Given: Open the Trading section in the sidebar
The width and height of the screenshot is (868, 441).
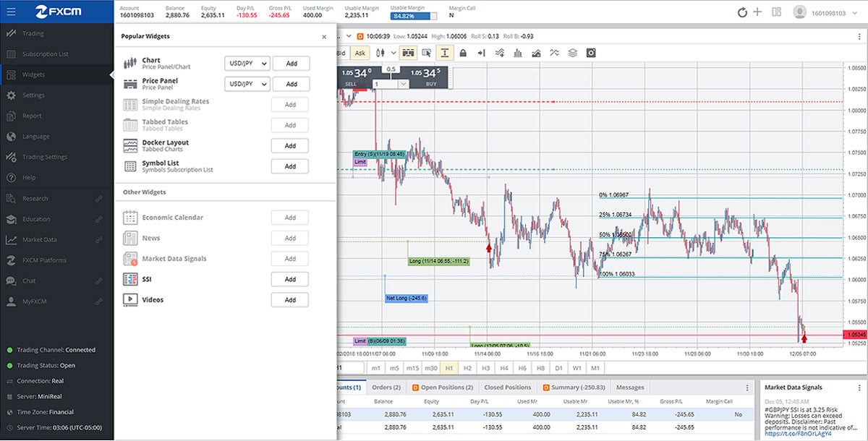Looking at the screenshot, I should tap(57, 33).
